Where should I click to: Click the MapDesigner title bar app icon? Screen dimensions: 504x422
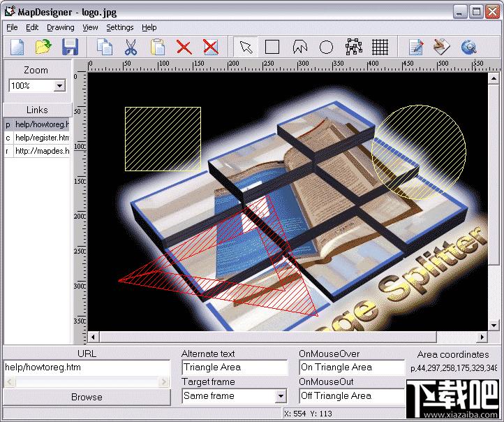point(10,12)
